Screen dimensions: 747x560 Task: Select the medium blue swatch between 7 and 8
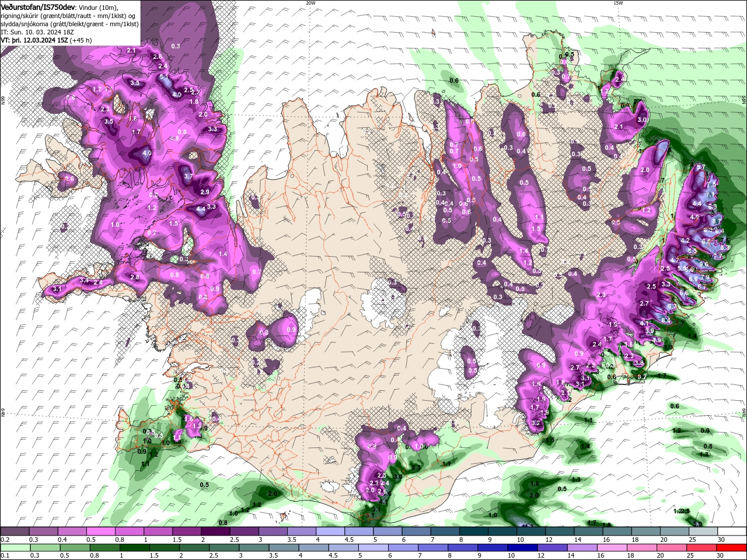tap(434, 547)
